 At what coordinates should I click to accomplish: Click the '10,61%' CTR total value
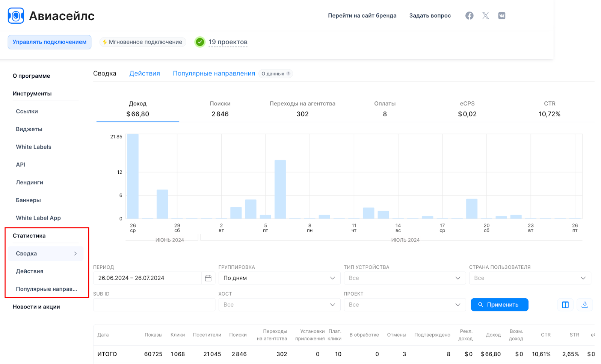coord(541,354)
